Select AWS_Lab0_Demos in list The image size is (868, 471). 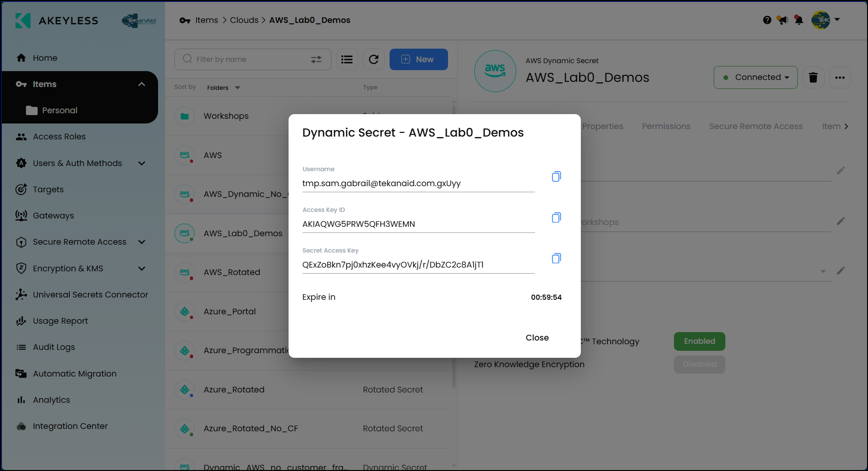(243, 233)
